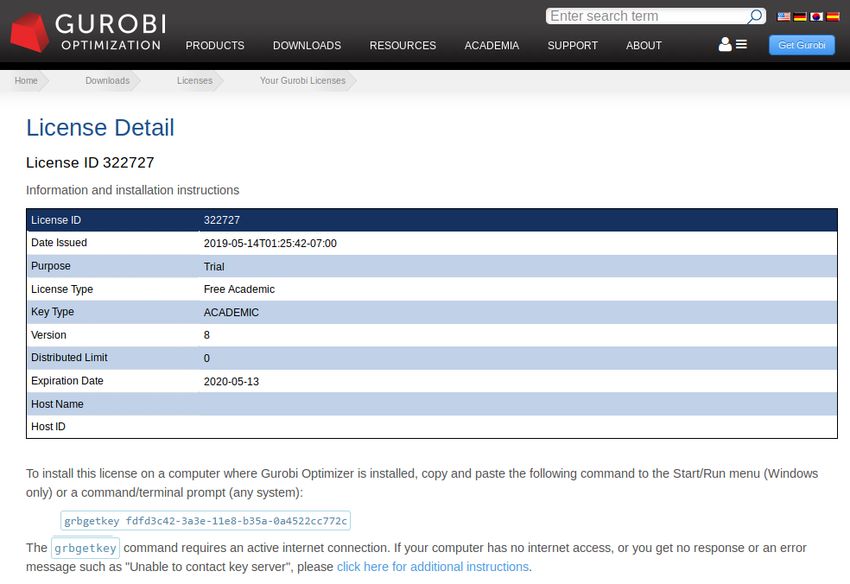The height and width of the screenshot is (584, 850).
Task: Switch language with the Korean flag
Action: (x=816, y=16)
